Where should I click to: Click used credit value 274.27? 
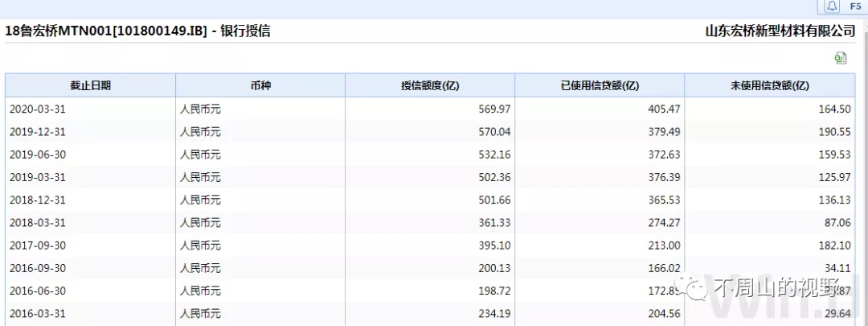[x=665, y=223]
